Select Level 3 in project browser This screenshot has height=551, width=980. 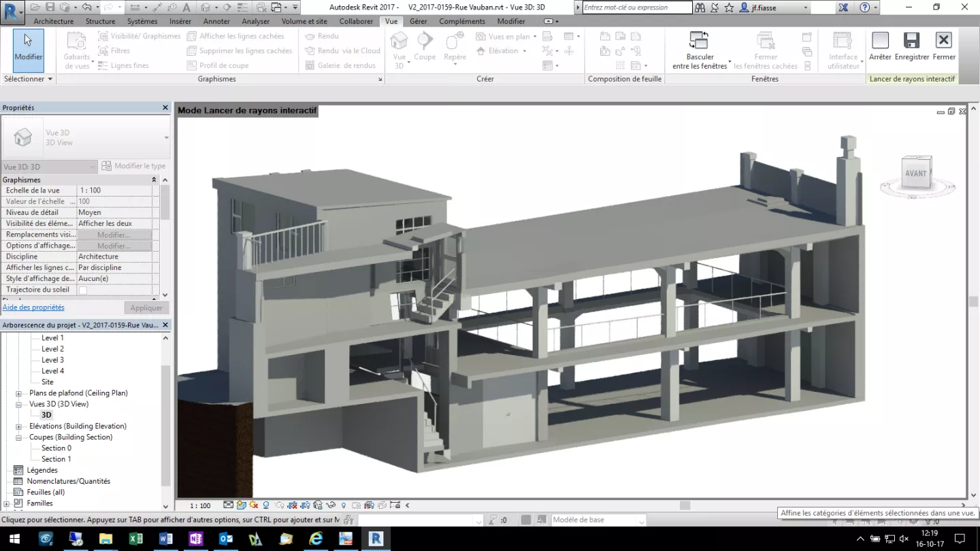52,360
